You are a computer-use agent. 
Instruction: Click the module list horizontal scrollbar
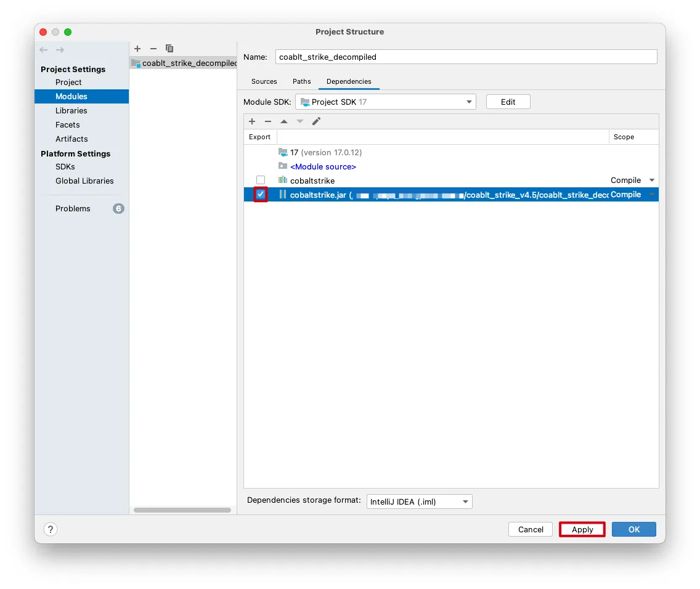pos(182,510)
